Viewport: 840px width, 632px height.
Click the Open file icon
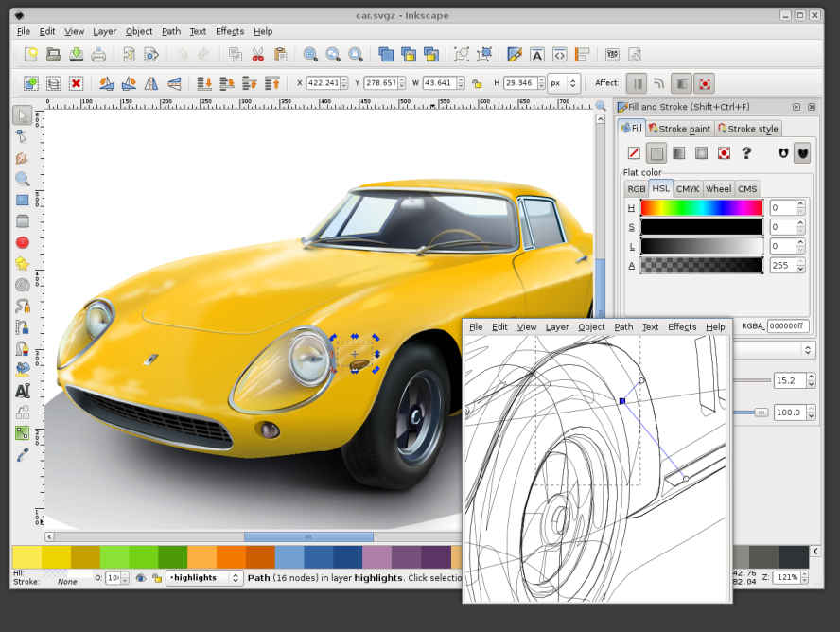[53, 54]
